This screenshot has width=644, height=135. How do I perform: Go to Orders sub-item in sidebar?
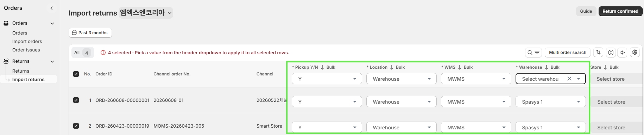(20, 33)
